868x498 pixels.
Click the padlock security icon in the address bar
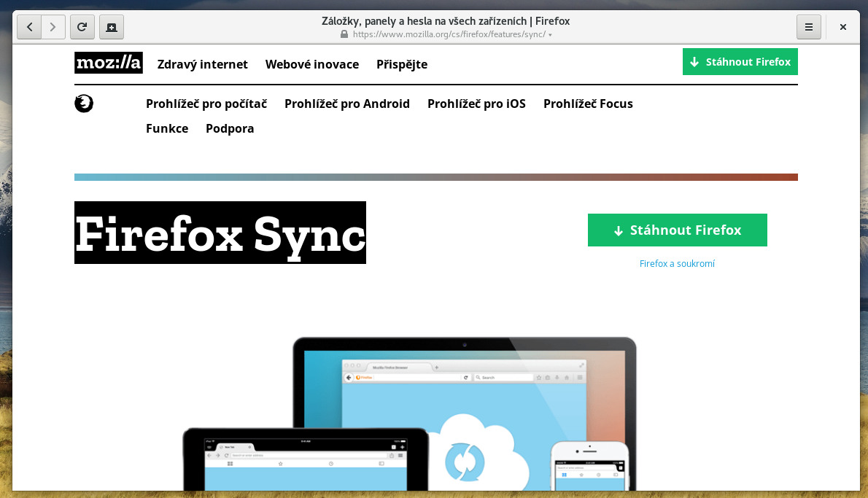[344, 34]
